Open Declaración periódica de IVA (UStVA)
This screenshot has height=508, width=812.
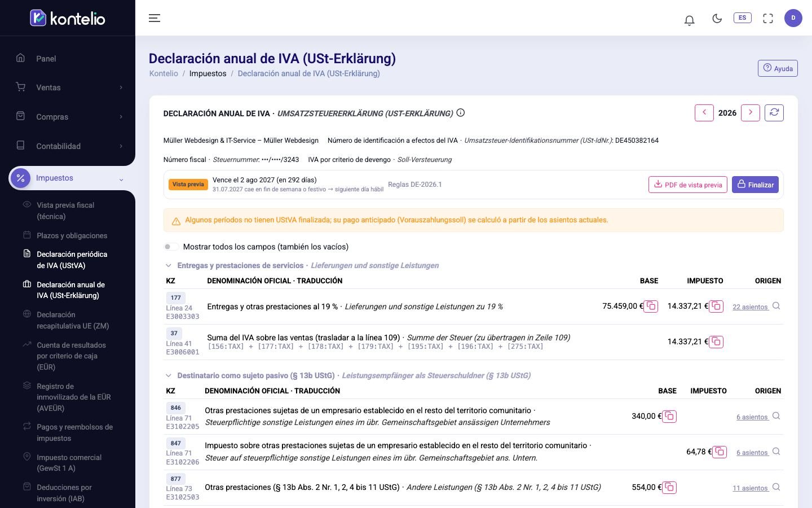pyautogui.click(x=72, y=260)
